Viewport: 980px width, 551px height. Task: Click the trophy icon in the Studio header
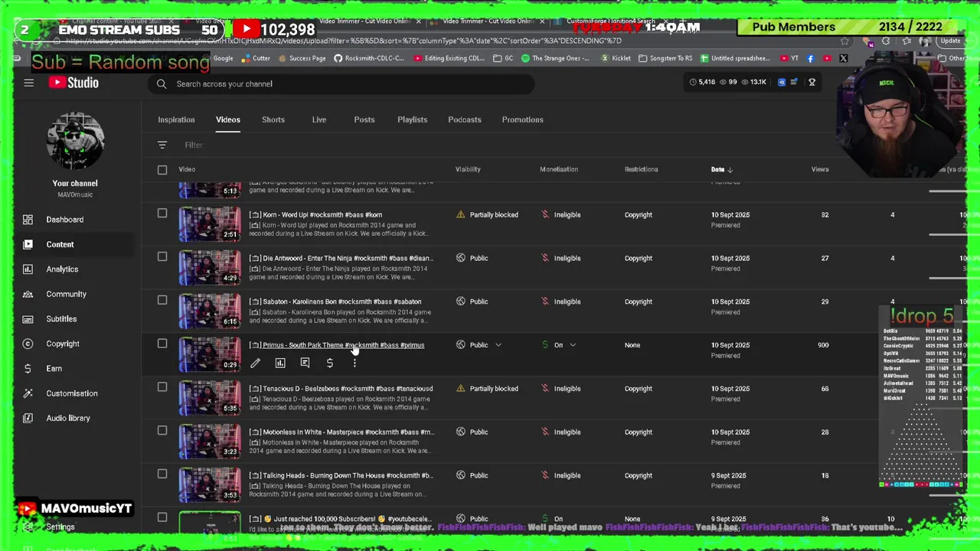pyautogui.click(x=812, y=82)
